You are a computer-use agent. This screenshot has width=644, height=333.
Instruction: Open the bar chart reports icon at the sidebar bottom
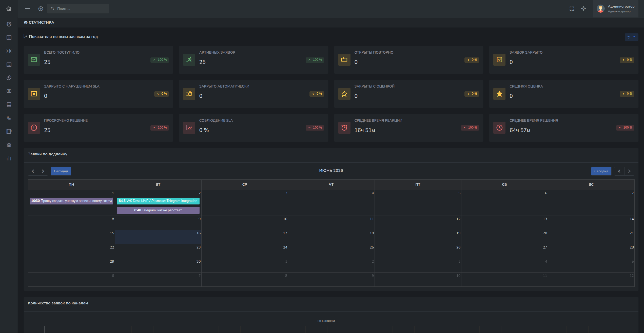(x=9, y=158)
